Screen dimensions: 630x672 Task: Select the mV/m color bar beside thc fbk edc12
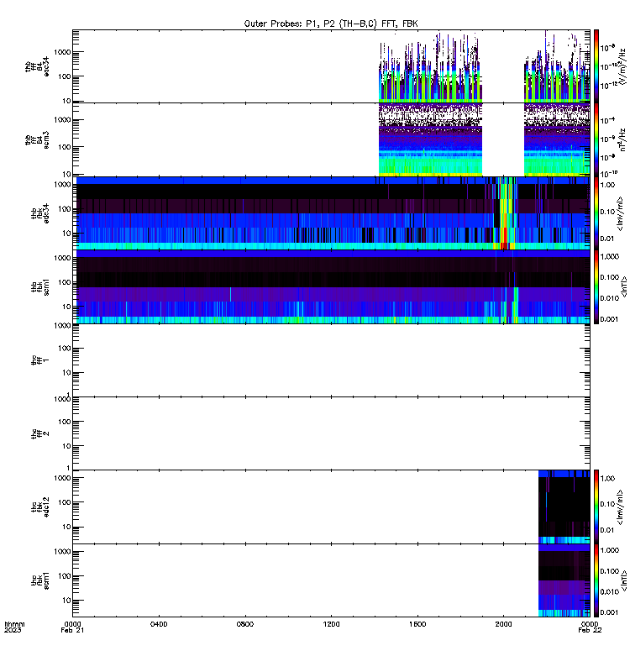tap(596, 507)
